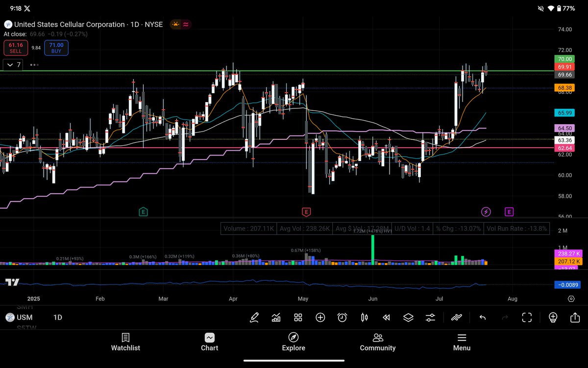Screen dimensions: 588x368
Task: Tap the 69.66 last price label
Action: coord(564,75)
